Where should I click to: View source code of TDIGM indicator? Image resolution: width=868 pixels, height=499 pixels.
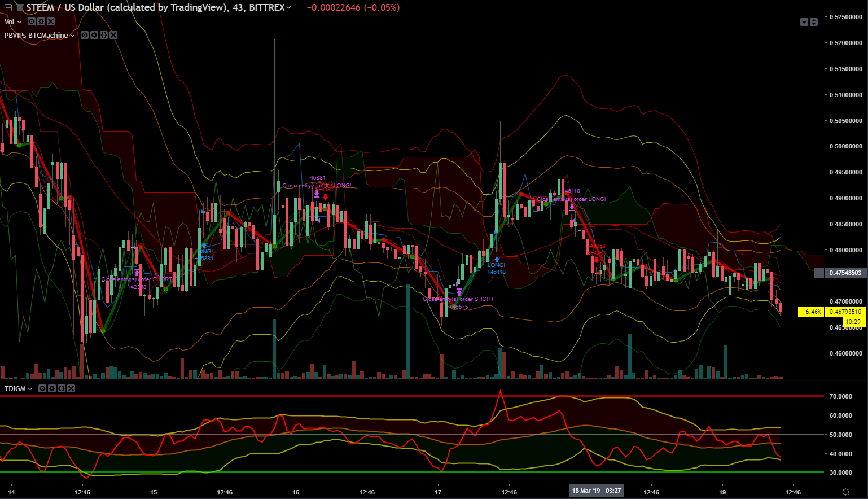click(x=62, y=388)
